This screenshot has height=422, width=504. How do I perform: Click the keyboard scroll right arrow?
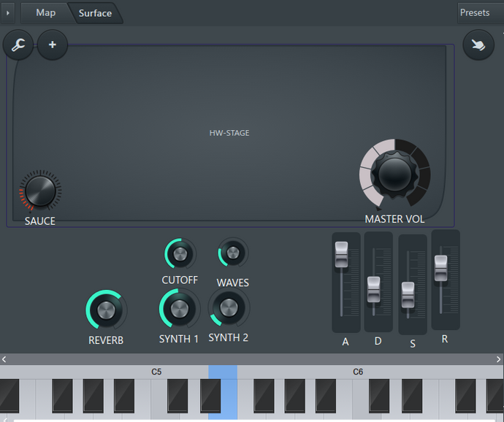tap(499, 359)
